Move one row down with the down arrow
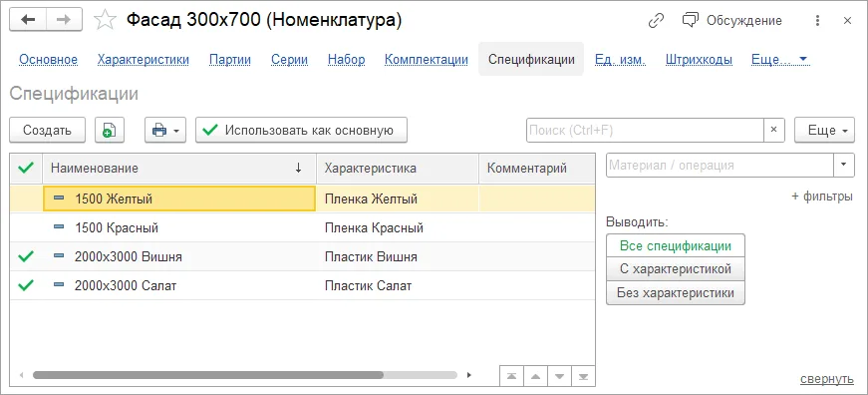The width and height of the screenshot is (868, 395). pos(559,376)
